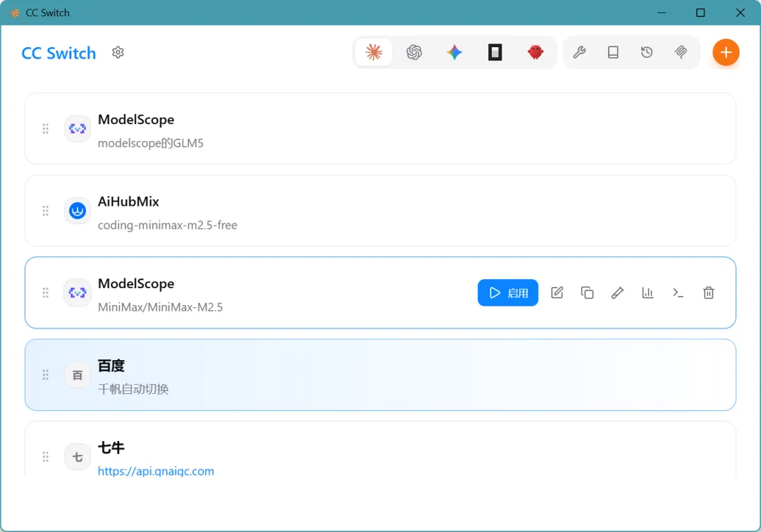Open the book prompts icon
This screenshot has height=532, width=761.
(614, 52)
